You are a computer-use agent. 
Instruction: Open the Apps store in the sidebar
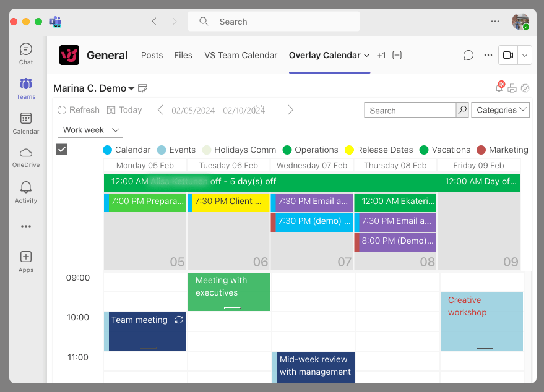pyautogui.click(x=25, y=262)
